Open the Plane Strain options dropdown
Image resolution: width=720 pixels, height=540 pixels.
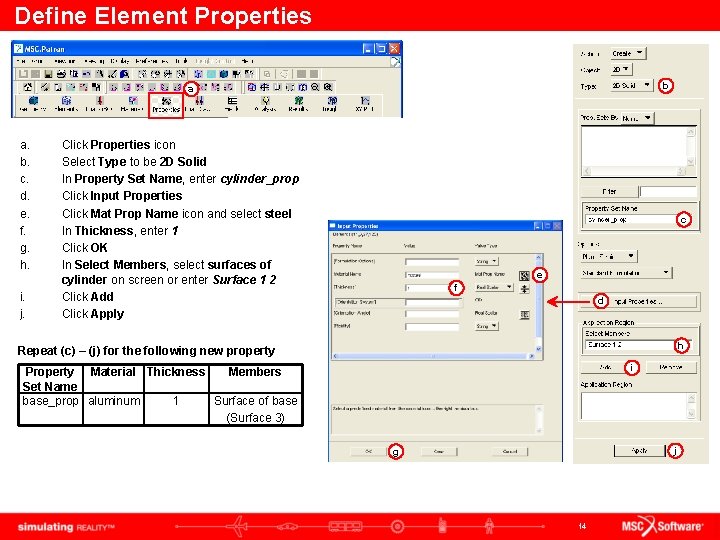point(609,256)
